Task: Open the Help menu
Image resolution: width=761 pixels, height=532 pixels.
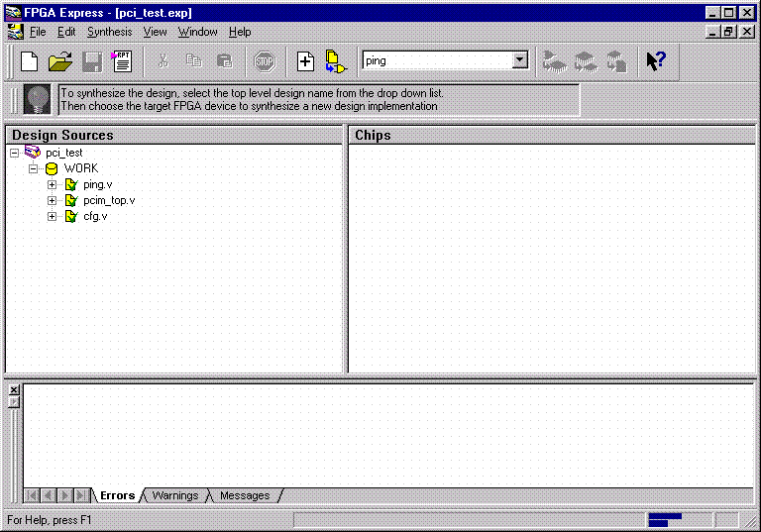Action: (x=240, y=32)
